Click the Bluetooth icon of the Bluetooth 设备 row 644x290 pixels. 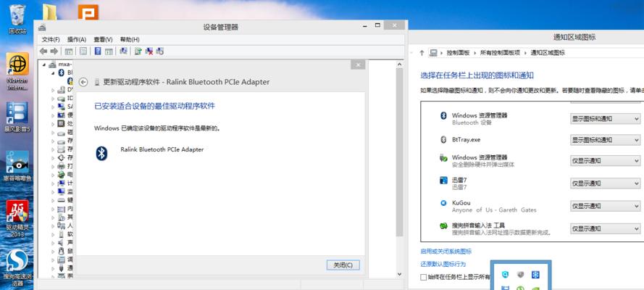tap(443, 116)
